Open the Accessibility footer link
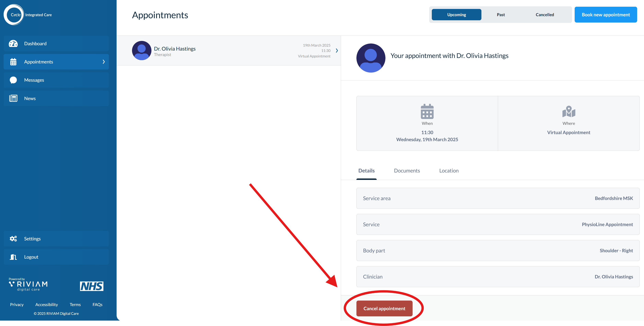 click(47, 305)
